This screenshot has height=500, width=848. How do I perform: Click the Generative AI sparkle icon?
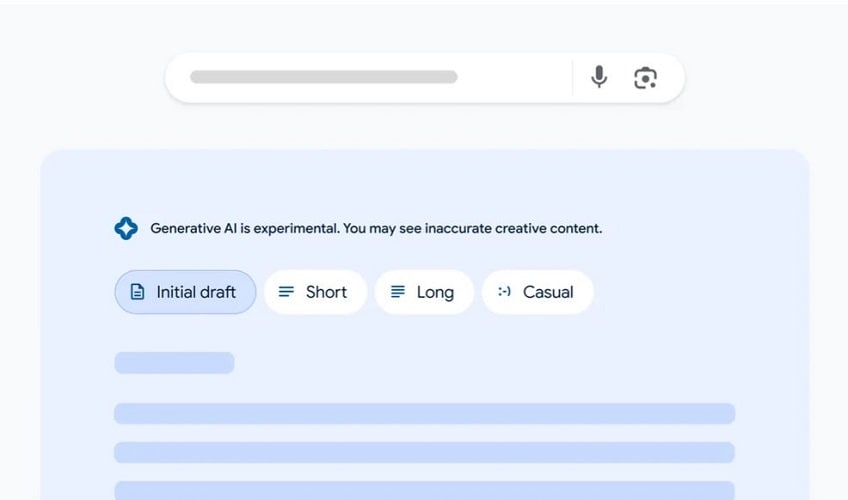(x=126, y=228)
